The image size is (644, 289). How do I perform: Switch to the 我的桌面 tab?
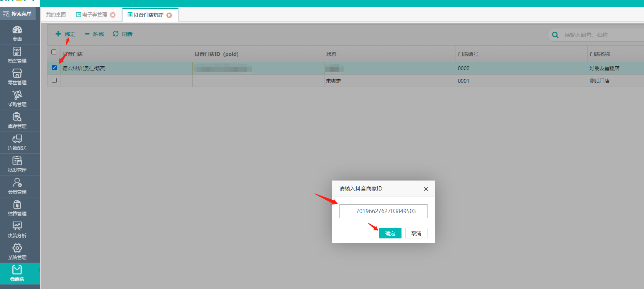(x=56, y=15)
